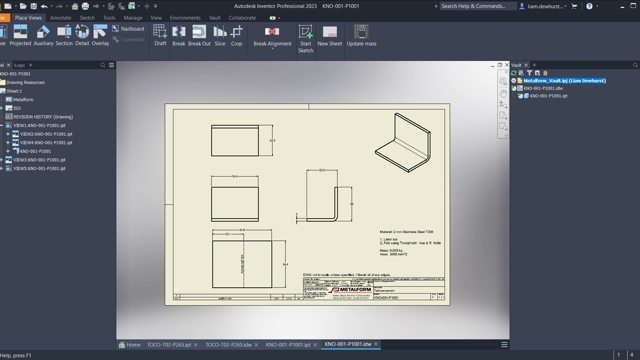Click the Open file icon in quick access toolbar
This screenshot has height=360, width=640.
click(23, 6)
